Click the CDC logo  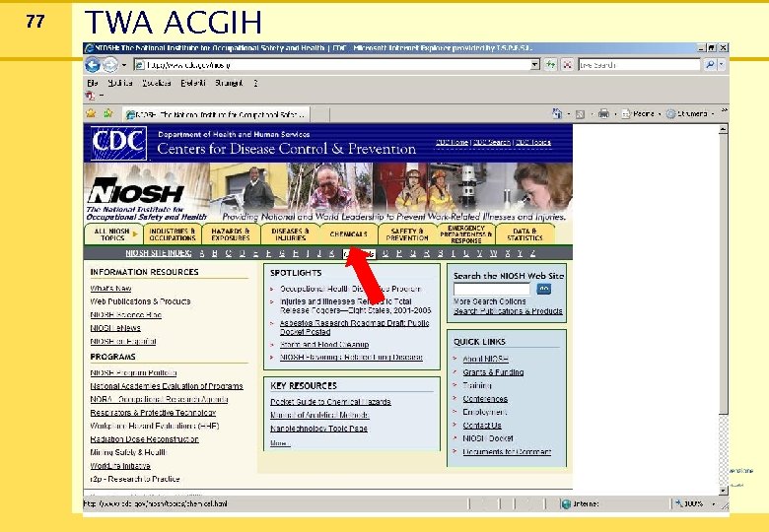click(118, 143)
